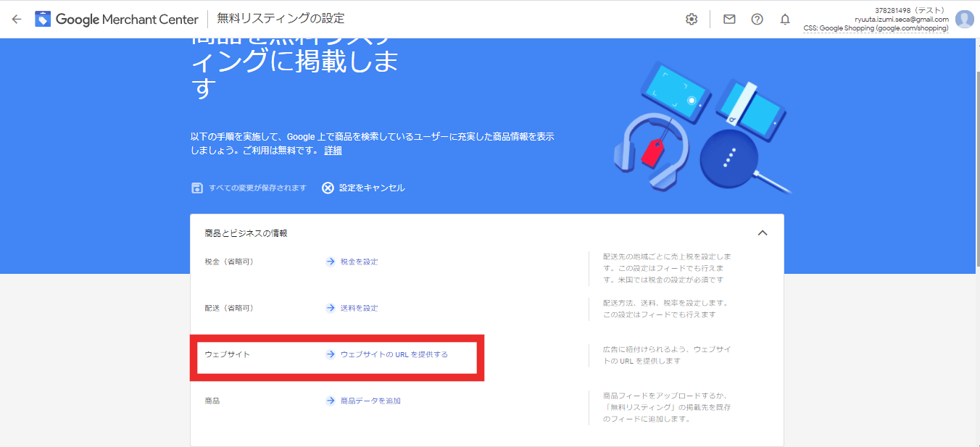Click the cancel setup X icon

click(x=328, y=188)
